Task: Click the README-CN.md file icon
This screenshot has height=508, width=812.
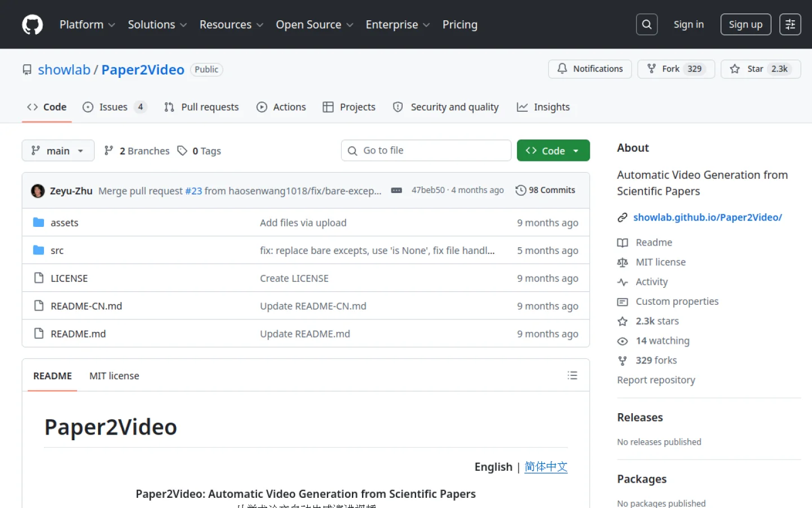Action: 38,305
